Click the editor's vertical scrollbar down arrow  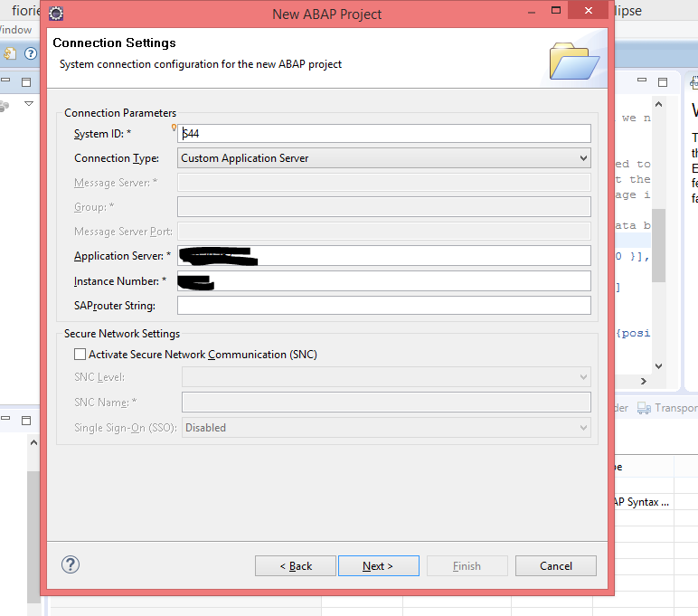pos(658,366)
